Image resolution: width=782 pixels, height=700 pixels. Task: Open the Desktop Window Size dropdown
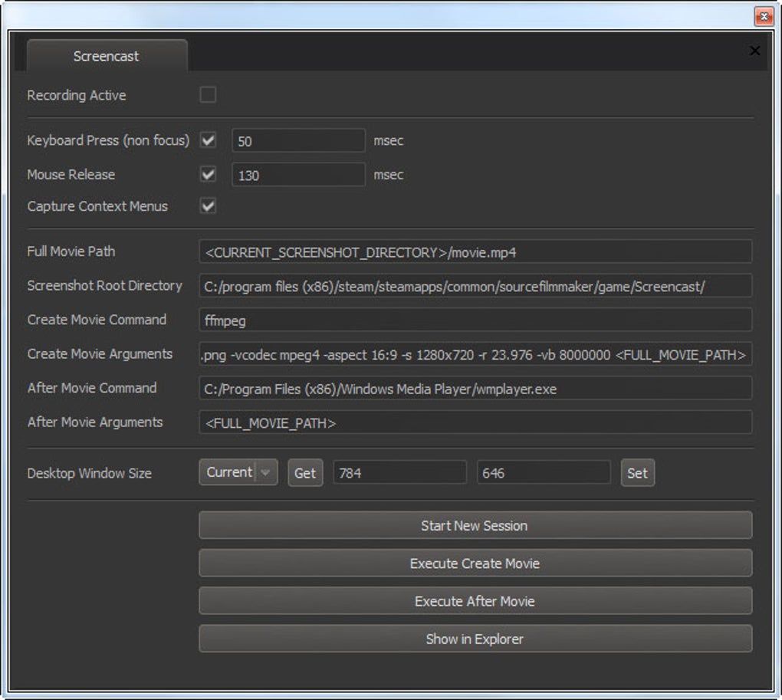point(238,472)
